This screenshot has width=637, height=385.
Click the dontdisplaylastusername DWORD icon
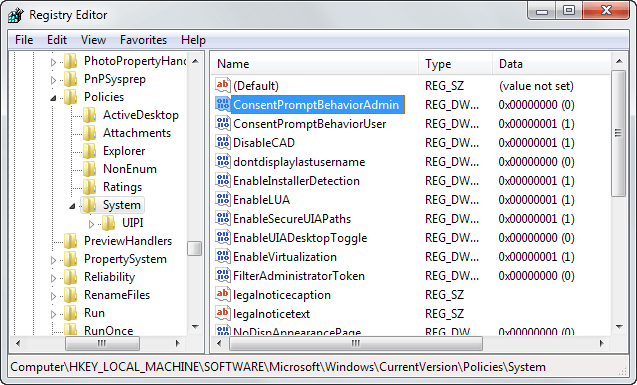[223, 162]
